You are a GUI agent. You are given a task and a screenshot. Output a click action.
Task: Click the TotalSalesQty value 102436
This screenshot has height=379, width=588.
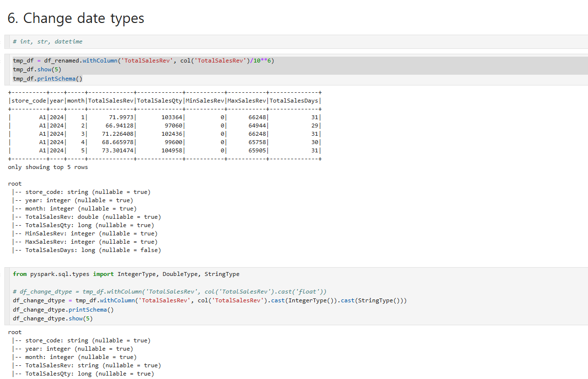(x=172, y=134)
